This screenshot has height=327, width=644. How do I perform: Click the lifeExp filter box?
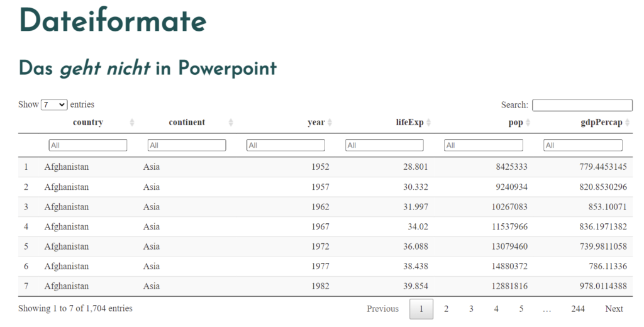(x=384, y=145)
